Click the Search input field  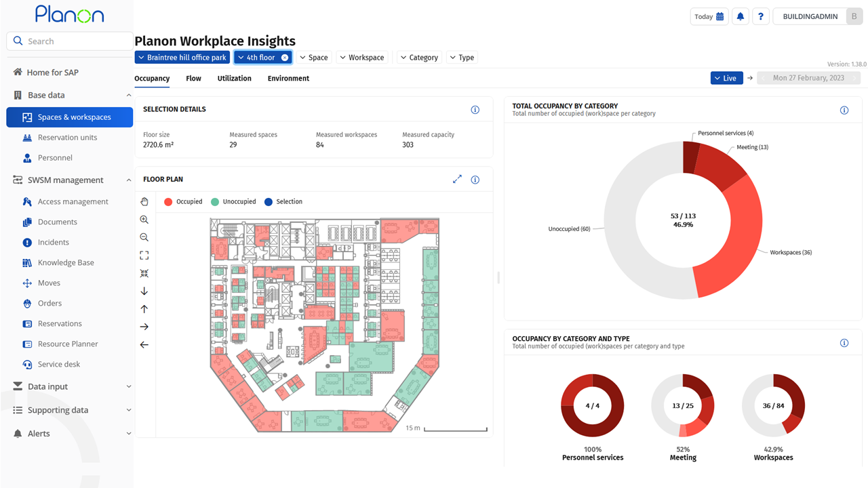tap(75, 41)
